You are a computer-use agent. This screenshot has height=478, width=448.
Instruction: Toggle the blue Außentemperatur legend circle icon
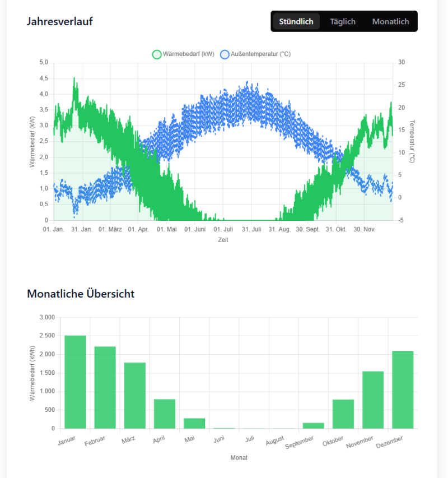[224, 54]
